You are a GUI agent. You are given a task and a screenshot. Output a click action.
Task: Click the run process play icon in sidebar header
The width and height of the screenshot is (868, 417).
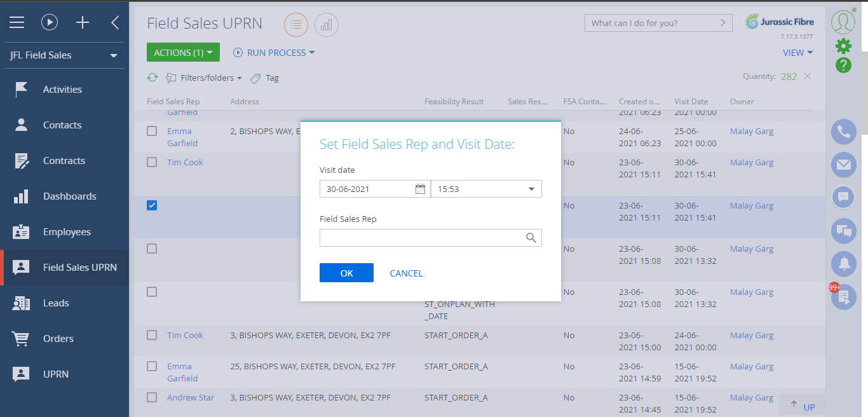point(50,23)
